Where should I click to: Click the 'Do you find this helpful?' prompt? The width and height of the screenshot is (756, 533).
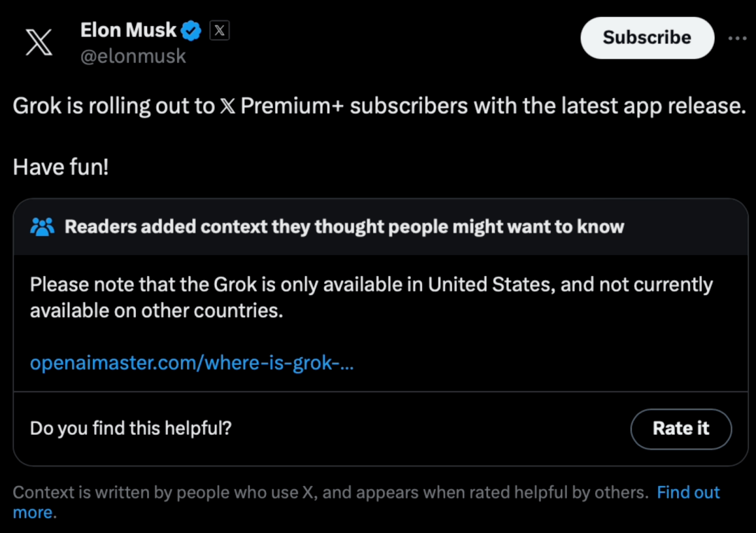pos(131,429)
